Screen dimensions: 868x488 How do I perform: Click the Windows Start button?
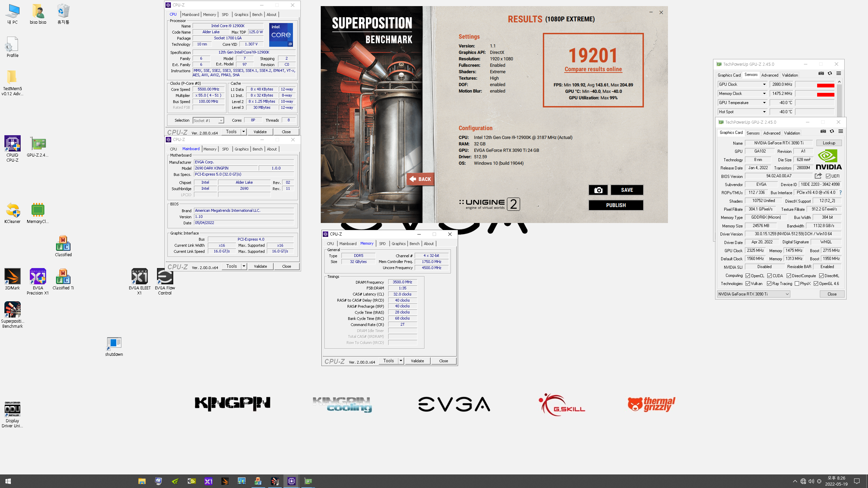coord(8,481)
